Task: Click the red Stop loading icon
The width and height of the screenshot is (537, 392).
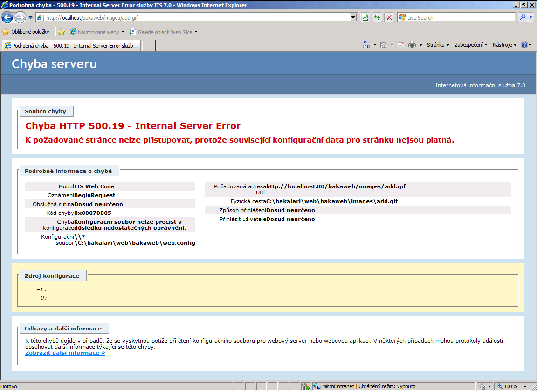Action: (x=389, y=17)
